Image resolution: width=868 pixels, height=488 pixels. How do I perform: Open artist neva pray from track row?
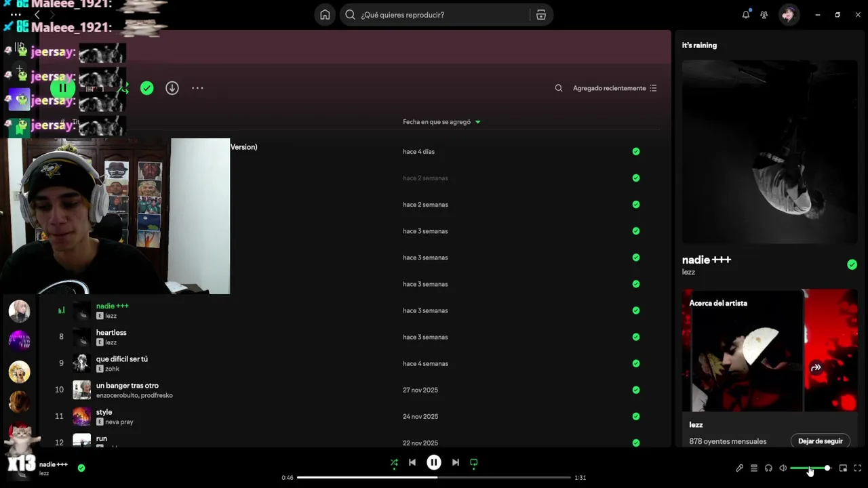pyautogui.click(x=119, y=422)
